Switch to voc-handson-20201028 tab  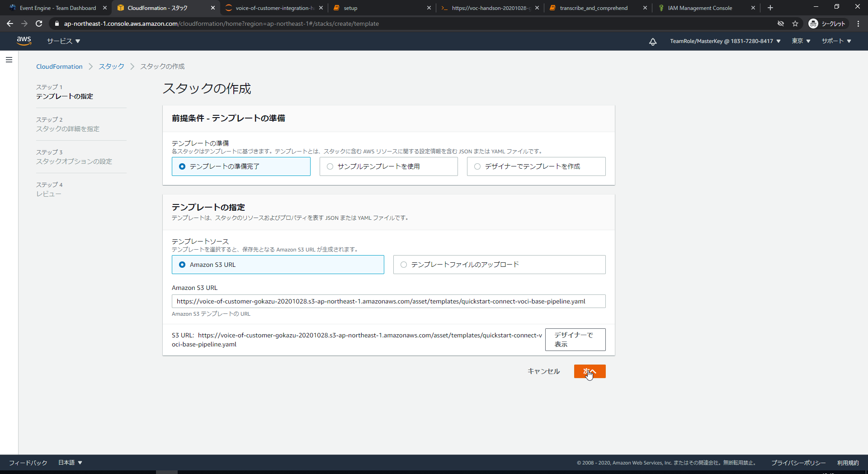(490, 8)
